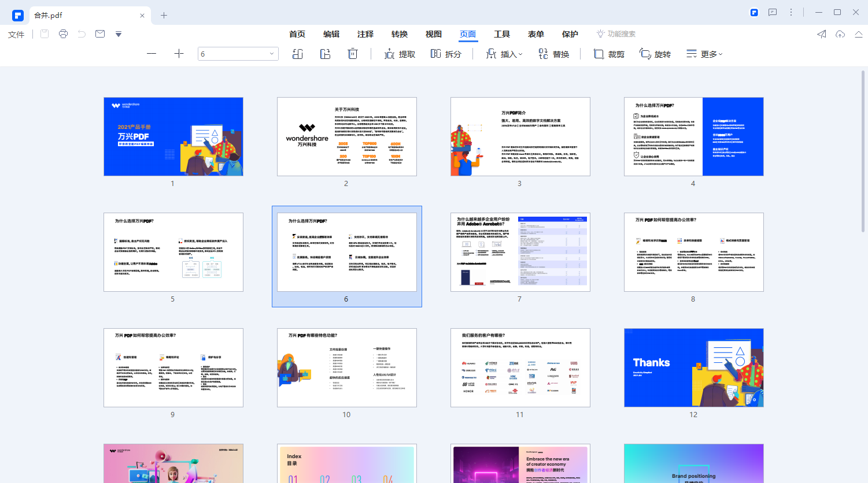This screenshot has width=868, height=483.
Task: Close the PDFelement window
Action: pos(856,12)
